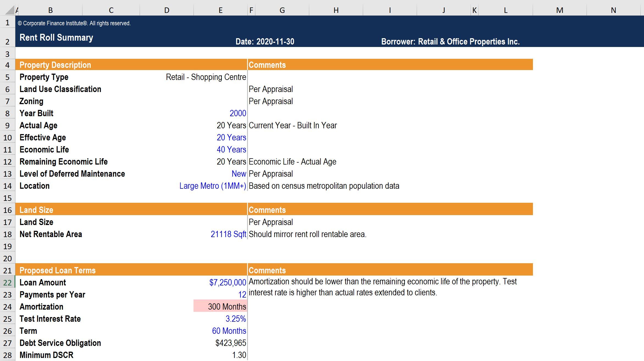644x361 pixels.
Task: Select column M header
Action: 560,10
